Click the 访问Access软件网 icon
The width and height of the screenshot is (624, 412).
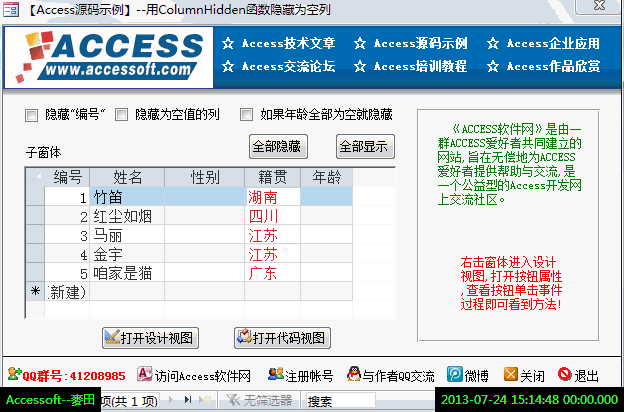point(144,374)
